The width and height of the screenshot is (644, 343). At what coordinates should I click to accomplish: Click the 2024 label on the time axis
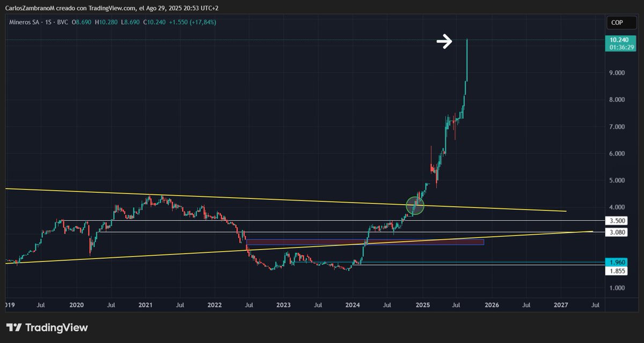[353, 304]
